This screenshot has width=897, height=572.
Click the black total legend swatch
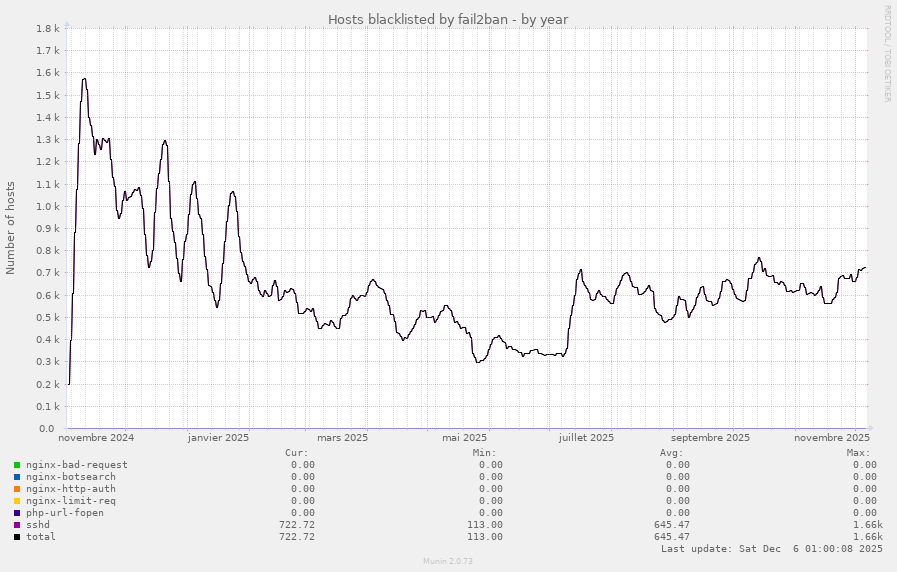tap(17, 537)
